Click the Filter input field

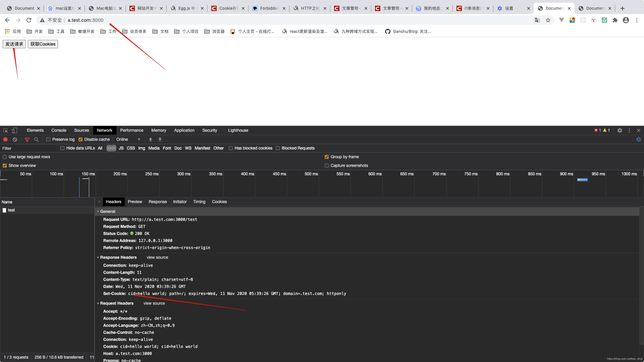(x=29, y=148)
